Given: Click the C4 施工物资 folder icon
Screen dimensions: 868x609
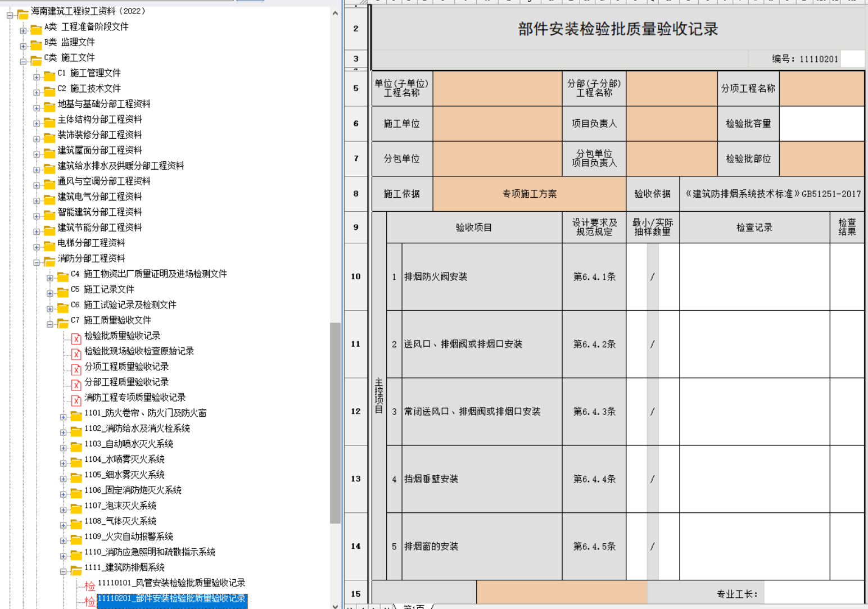Looking at the screenshot, I should tap(63, 276).
